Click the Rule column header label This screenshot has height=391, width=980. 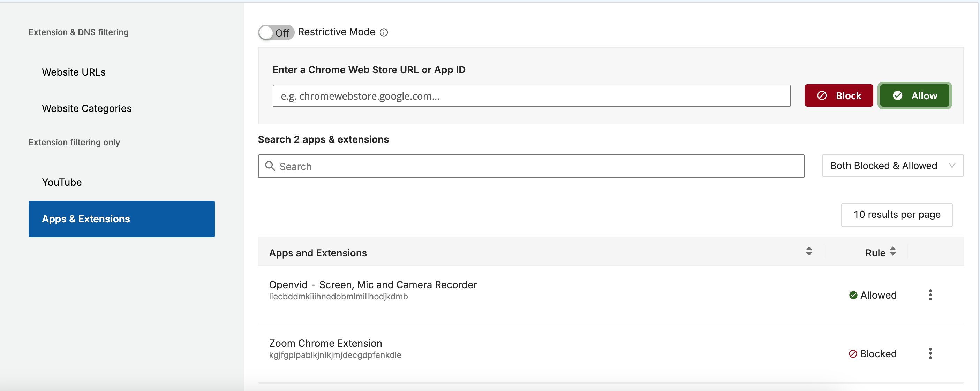pyautogui.click(x=875, y=253)
